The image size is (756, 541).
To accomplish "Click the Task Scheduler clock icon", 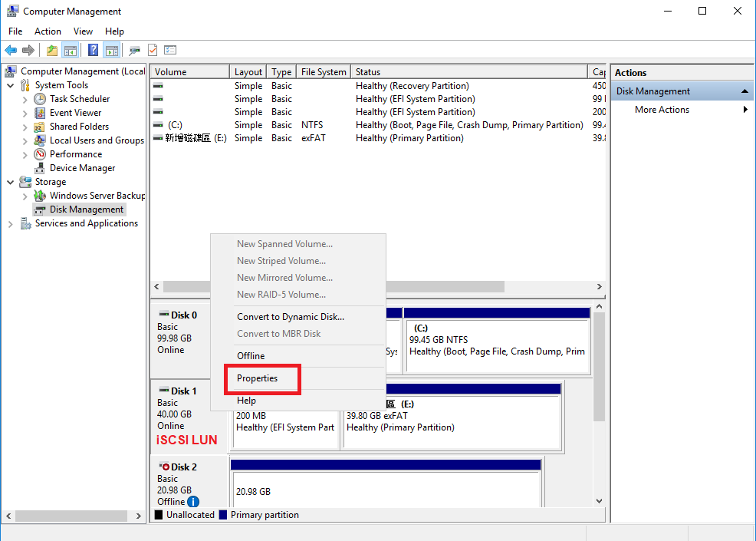I will click(41, 99).
